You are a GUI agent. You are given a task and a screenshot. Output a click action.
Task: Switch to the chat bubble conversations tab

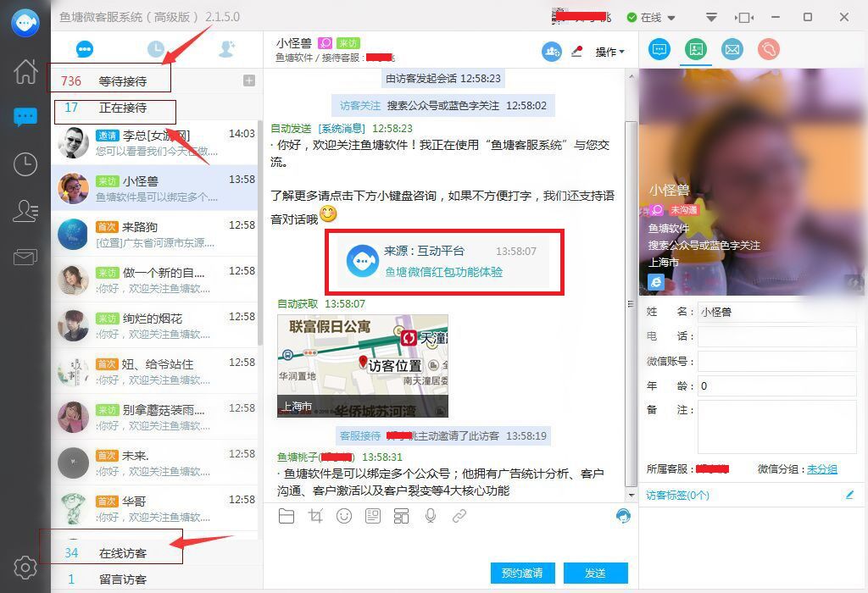click(x=85, y=49)
